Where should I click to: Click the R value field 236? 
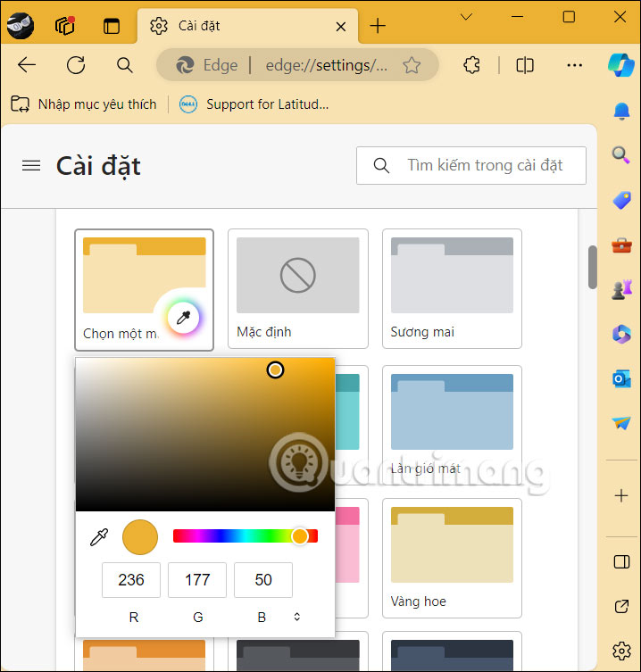tap(131, 580)
